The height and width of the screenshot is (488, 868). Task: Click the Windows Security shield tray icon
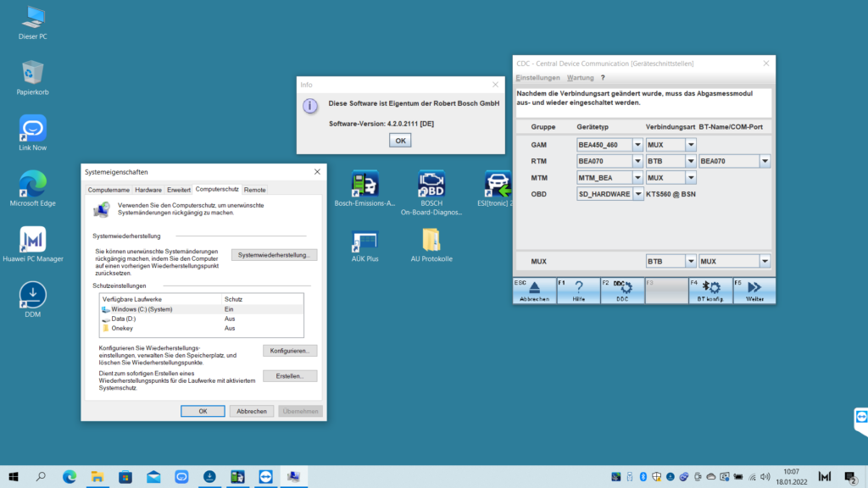click(x=657, y=476)
